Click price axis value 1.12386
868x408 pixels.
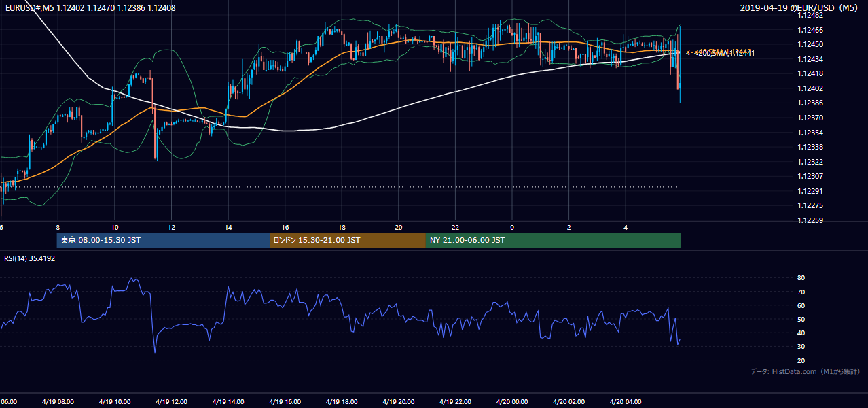[811, 103]
